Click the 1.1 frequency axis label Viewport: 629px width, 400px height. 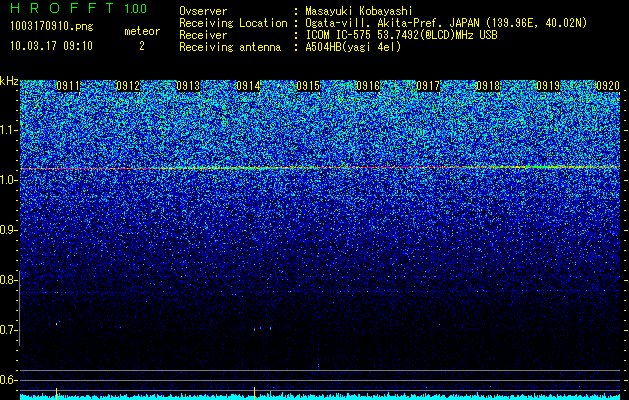coord(8,130)
